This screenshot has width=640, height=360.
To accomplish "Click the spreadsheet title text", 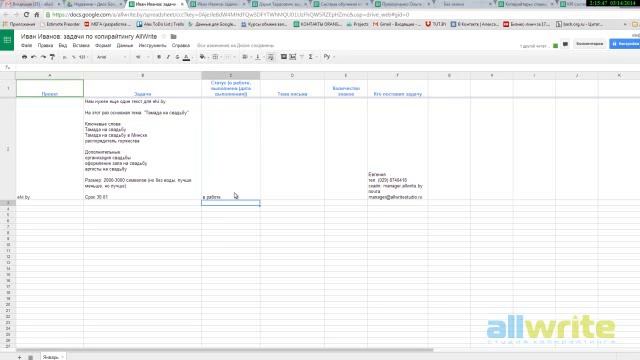I will (89, 37).
